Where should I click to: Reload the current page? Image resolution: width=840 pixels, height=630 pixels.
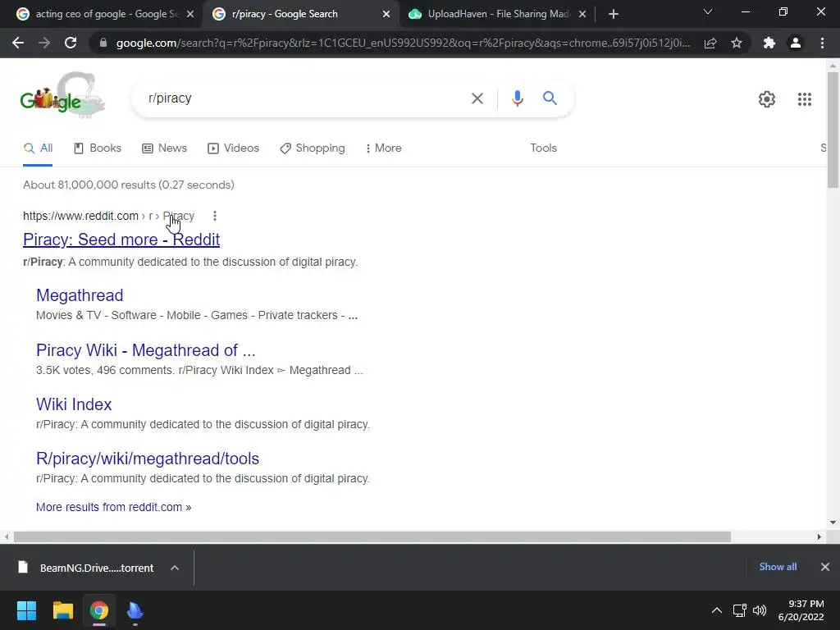[71, 43]
